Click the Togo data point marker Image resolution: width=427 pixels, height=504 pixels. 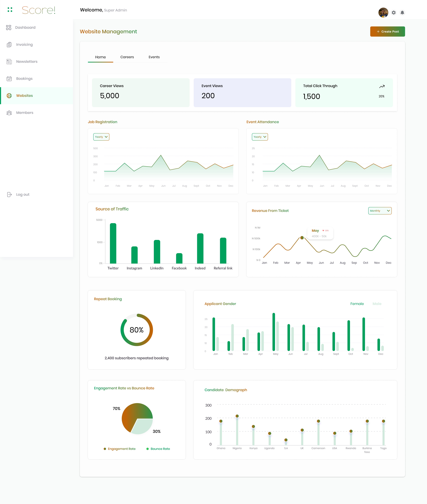[383, 421]
